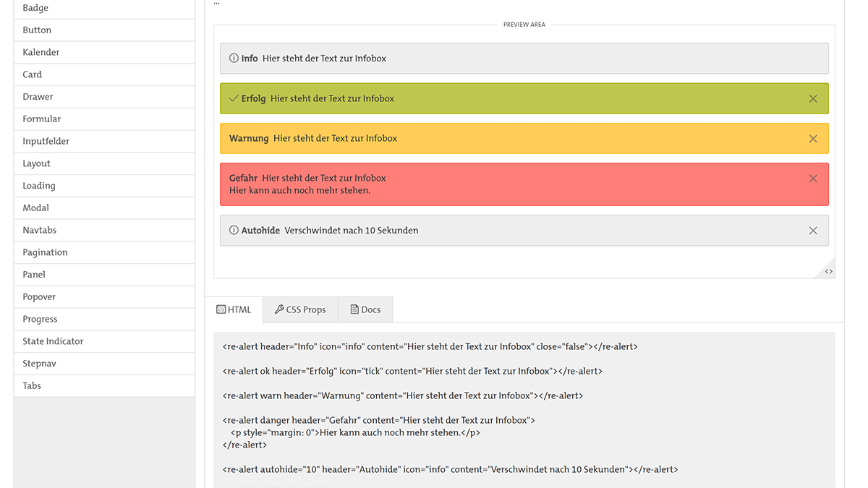Viewport: 868px width, 488px height.
Task: Click the tick icon in the Erfolg alert
Action: coord(232,98)
